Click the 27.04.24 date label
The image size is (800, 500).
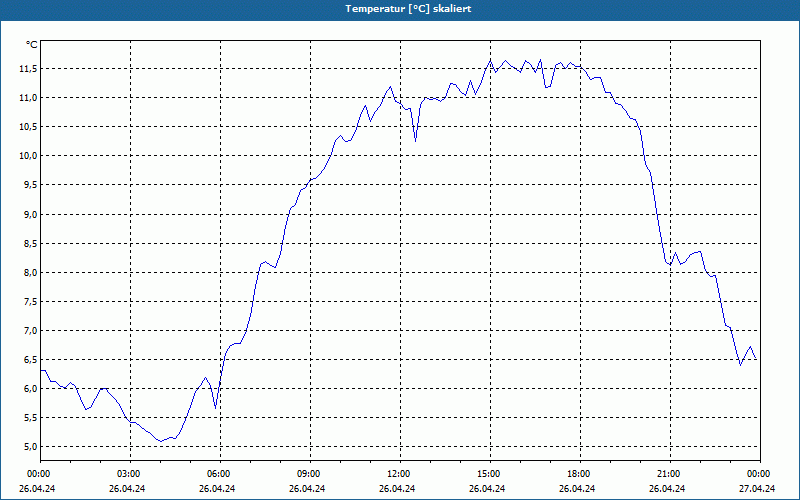pos(757,488)
